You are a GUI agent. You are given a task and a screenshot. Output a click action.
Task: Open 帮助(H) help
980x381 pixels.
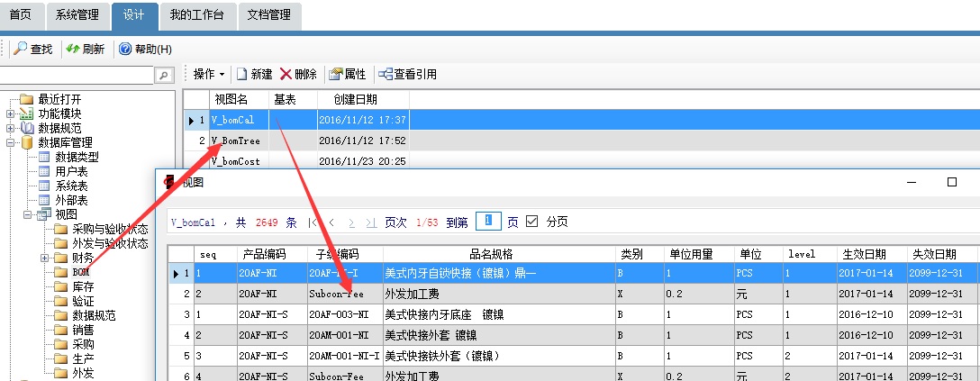(x=145, y=49)
